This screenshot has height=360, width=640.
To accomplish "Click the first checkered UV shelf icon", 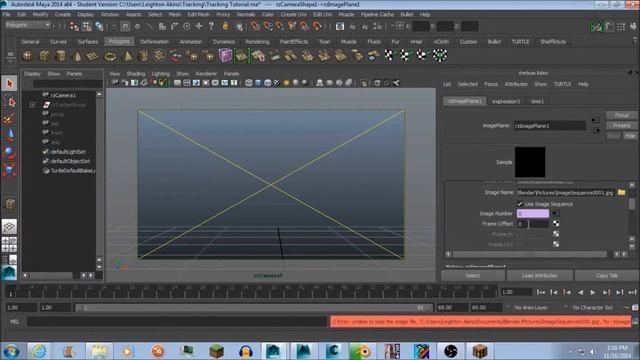I will pos(390,55).
